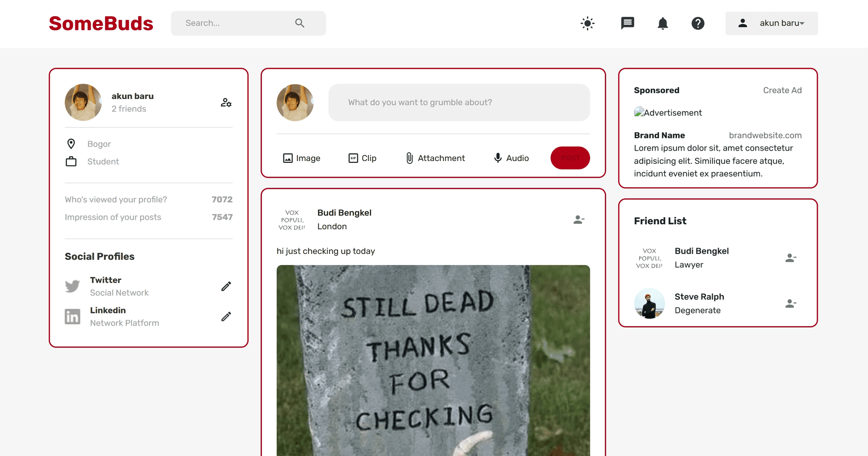This screenshot has width=868, height=456.
Task: View the tombstone post image
Action: coord(433,361)
